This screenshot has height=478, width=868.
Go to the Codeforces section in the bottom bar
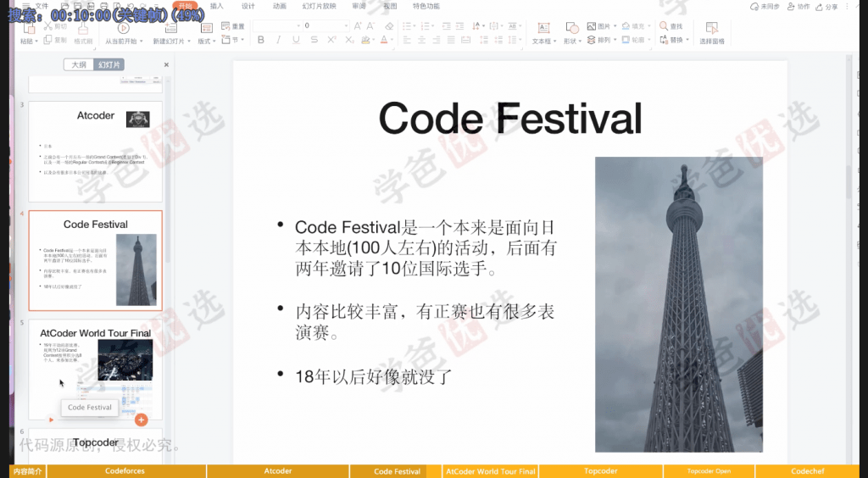(x=126, y=471)
